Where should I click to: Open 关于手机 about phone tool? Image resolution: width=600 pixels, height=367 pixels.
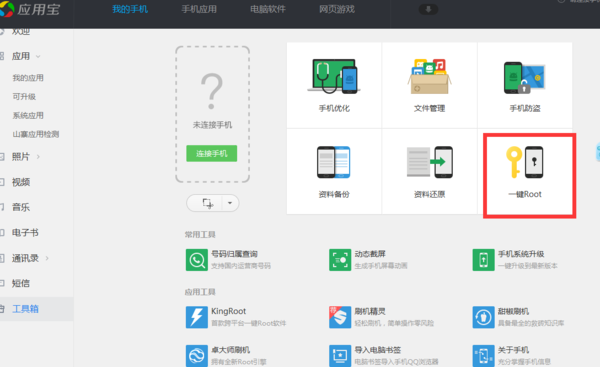click(x=483, y=356)
